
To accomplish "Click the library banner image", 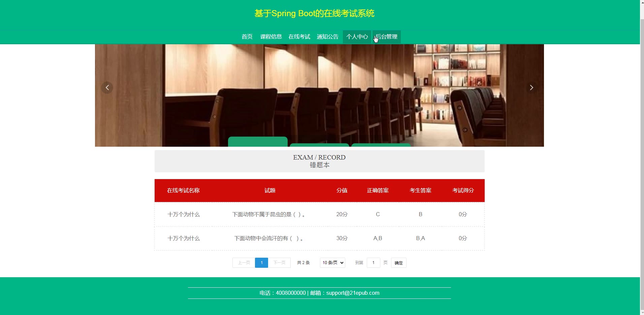I will click(x=319, y=95).
